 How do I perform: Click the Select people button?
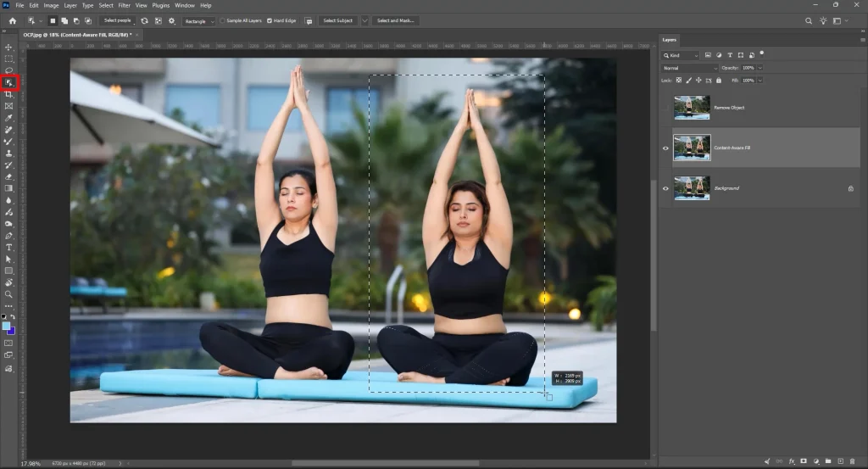pos(118,20)
